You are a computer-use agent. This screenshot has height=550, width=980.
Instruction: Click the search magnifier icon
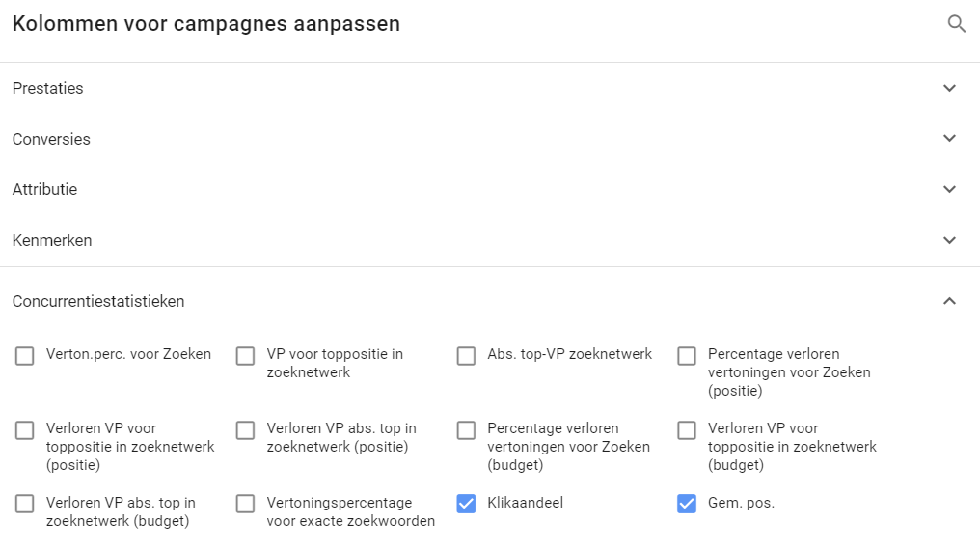click(956, 24)
